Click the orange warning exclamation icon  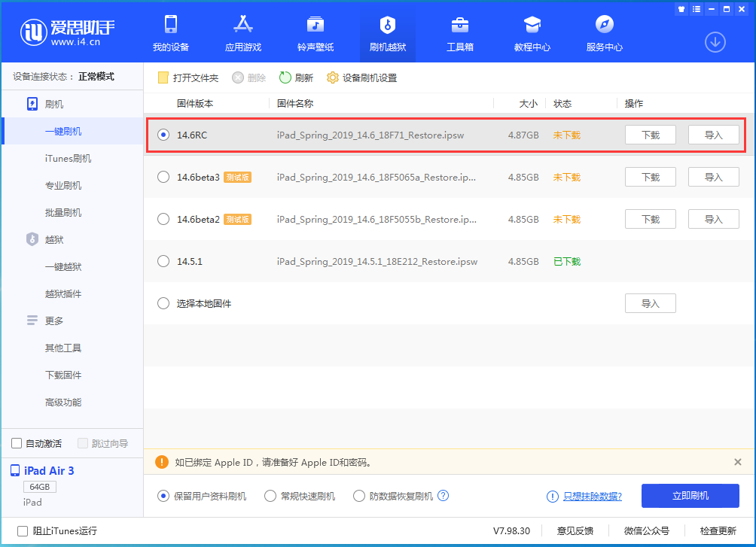coord(162,462)
